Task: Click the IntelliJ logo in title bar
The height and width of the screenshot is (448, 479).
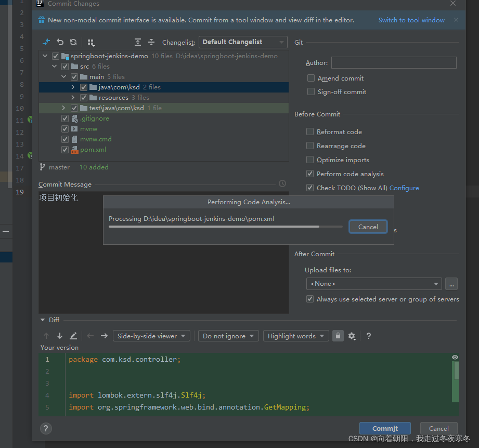Action: tap(40, 4)
